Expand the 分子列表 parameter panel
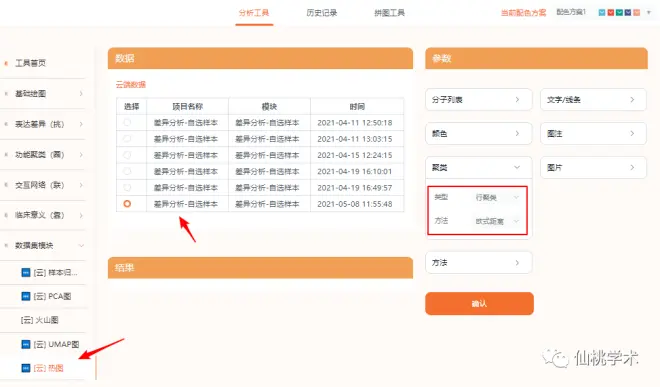The width and height of the screenshot is (660, 387). [479, 100]
